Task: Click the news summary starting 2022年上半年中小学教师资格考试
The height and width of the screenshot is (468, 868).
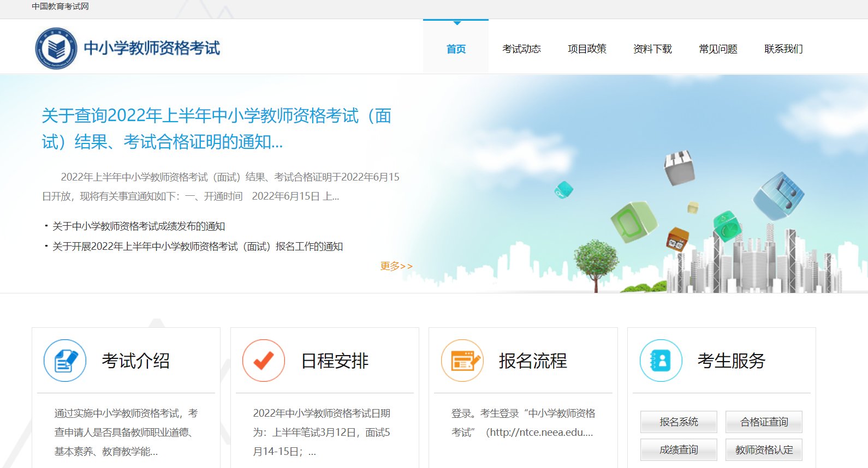Action: point(221,187)
